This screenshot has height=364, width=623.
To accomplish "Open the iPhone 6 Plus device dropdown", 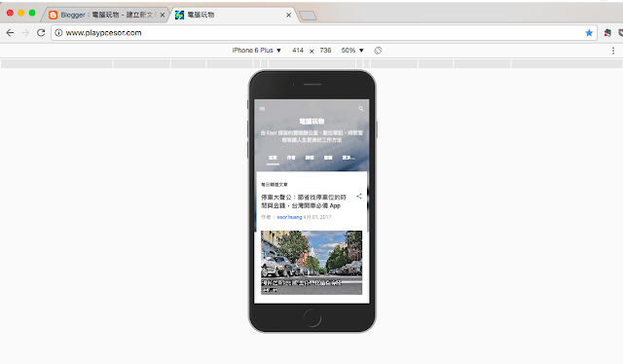I will point(257,51).
